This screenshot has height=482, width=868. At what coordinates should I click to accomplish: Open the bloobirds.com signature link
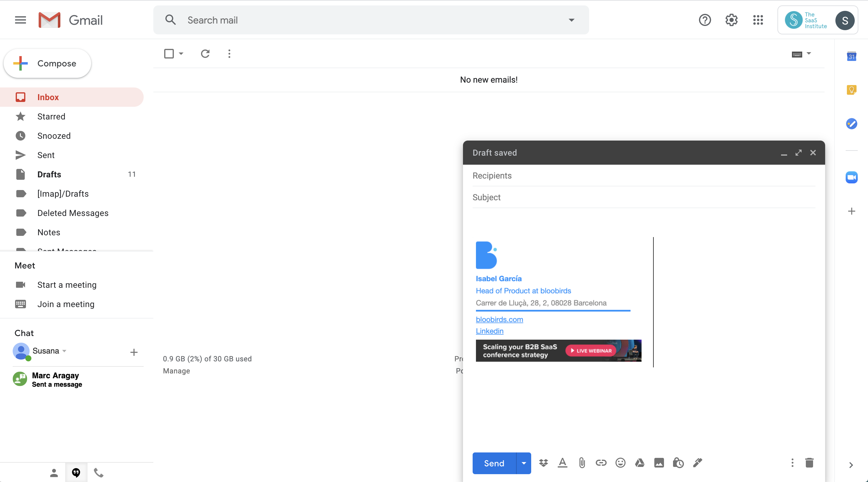tap(499, 319)
